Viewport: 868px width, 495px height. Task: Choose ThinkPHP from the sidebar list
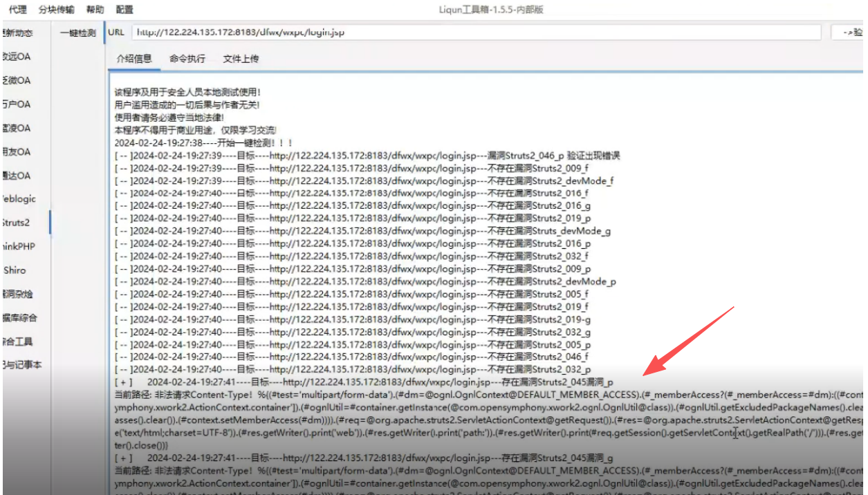click(18, 247)
